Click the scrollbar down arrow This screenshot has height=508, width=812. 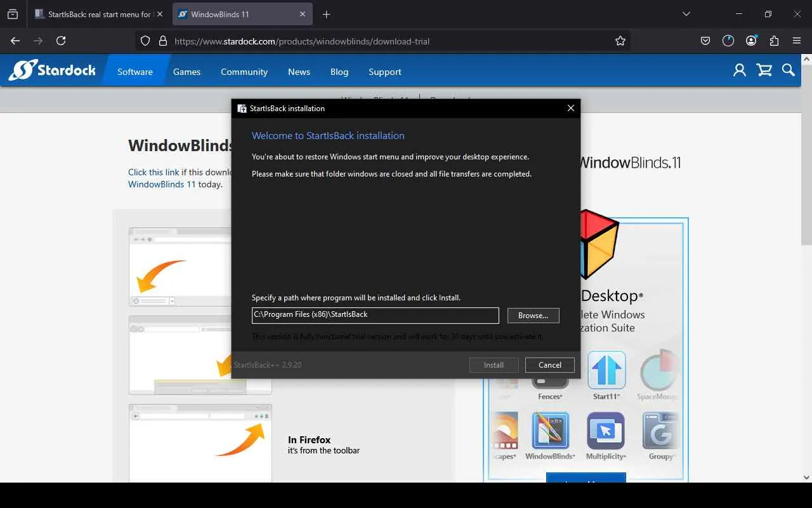click(806, 477)
